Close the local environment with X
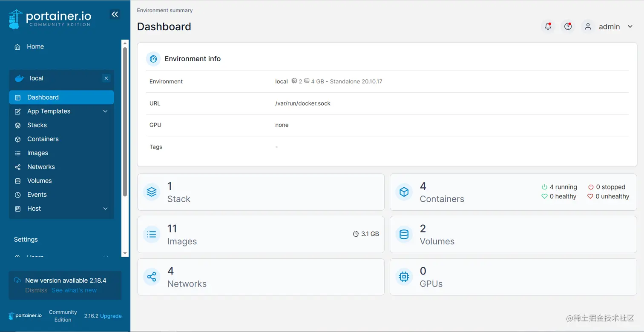 tap(106, 78)
